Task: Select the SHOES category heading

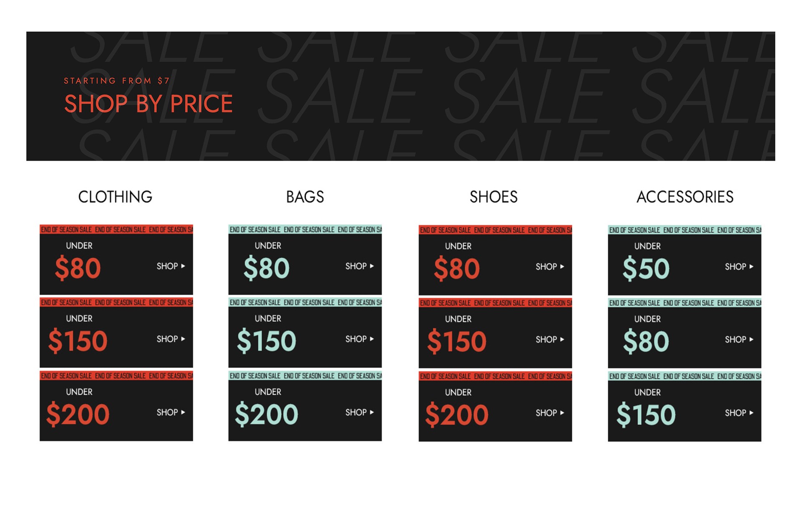Action: click(494, 197)
